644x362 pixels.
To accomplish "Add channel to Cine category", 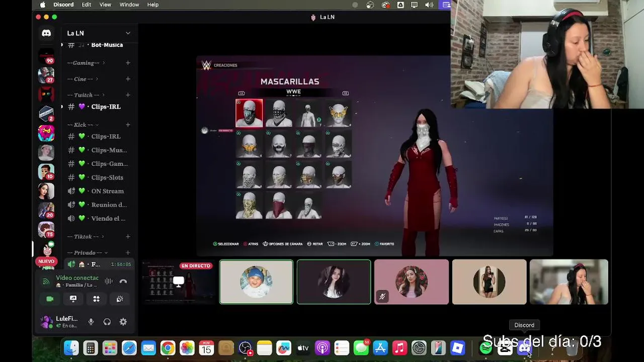I will coord(128,79).
